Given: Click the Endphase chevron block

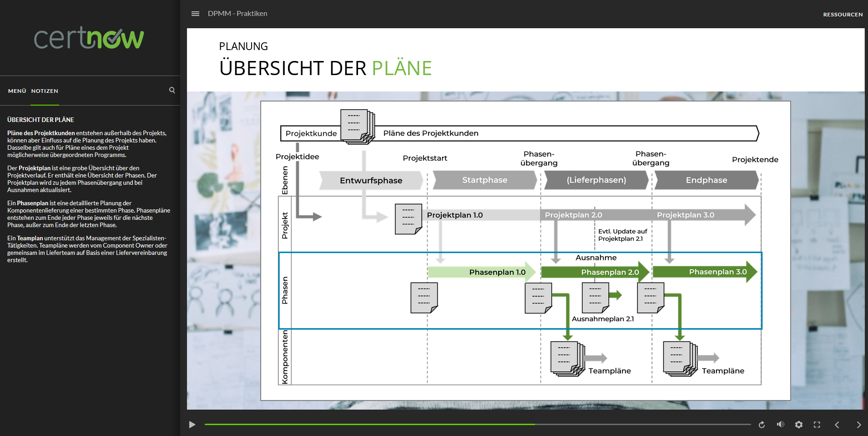Looking at the screenshot, I should click(706, 180).
